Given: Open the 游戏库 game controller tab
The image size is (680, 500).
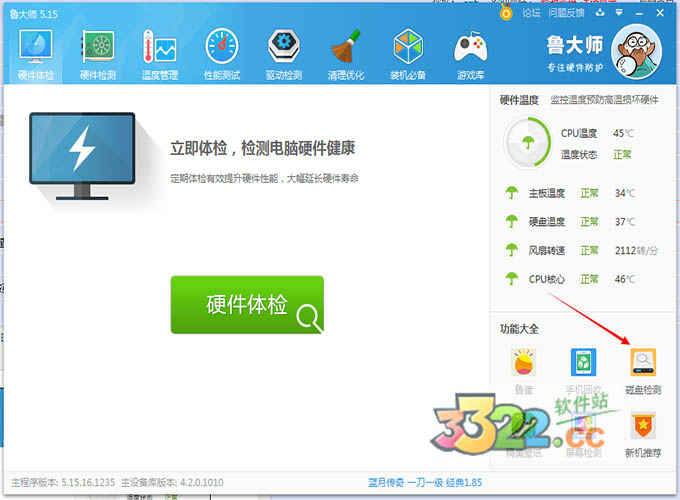Looking at the screenshot, I should tap(470, 55).
